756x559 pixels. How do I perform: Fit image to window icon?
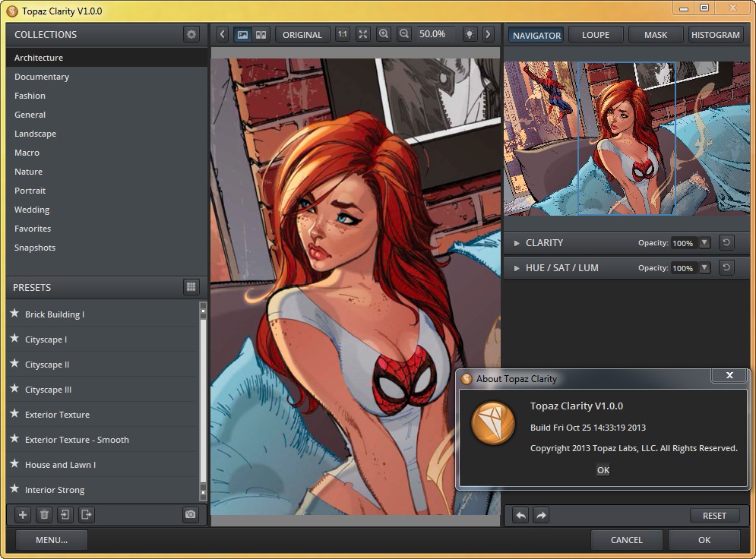tap(362, 34)
